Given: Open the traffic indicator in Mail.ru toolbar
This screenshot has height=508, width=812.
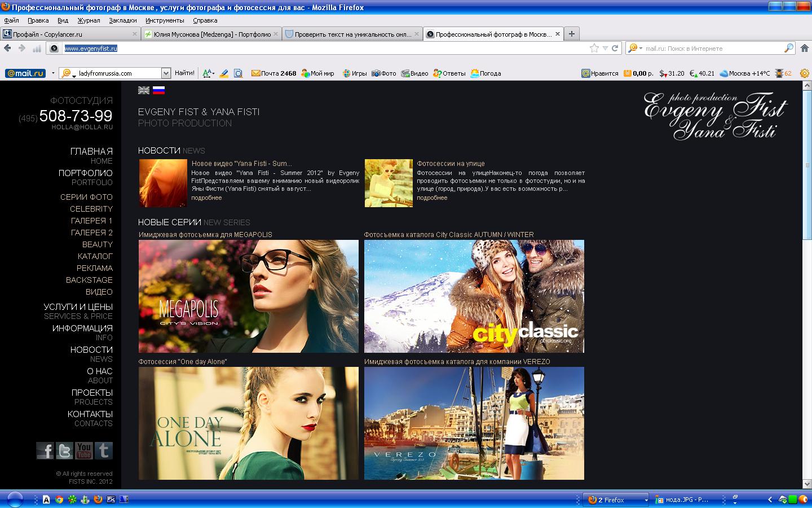Looking at the screenshot, I should 783,73.
